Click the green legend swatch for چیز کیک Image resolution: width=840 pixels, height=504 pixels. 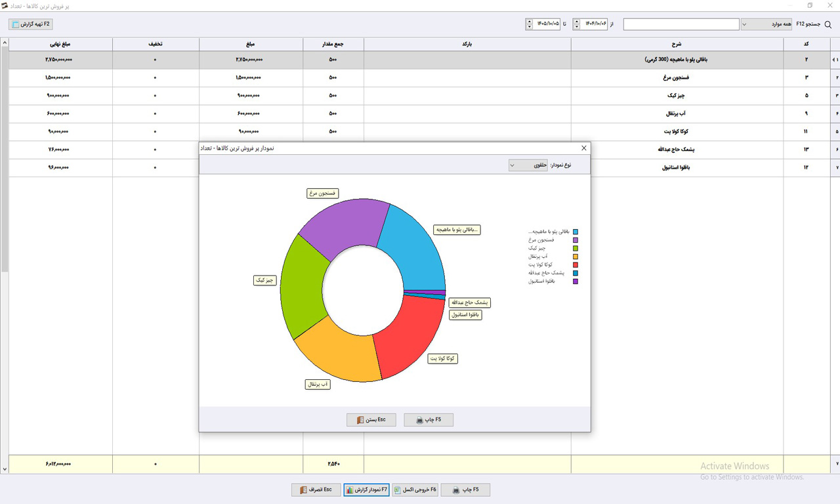[576, 248]
